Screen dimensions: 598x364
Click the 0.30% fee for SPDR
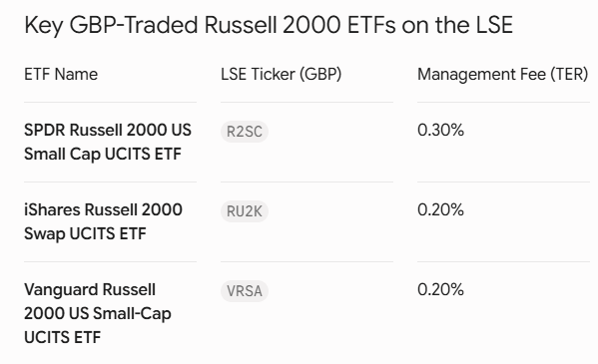(440, 130)
